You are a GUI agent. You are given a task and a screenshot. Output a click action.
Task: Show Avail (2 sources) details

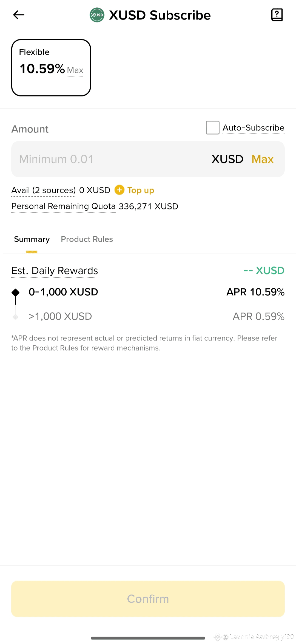click(44, 190)
